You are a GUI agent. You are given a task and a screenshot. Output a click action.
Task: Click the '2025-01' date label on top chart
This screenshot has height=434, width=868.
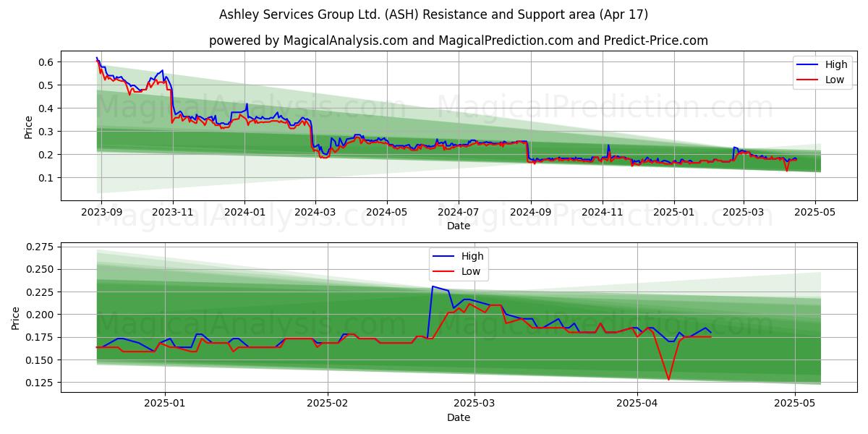click(673, 212)
